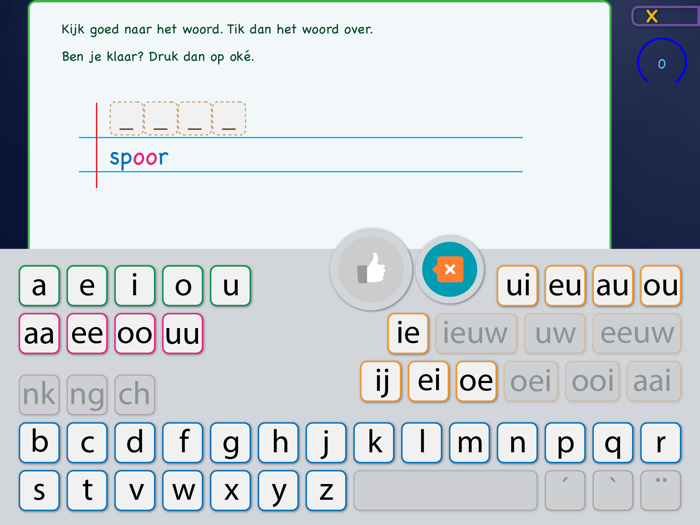Click the greyed 'eeuw' key

(x=637, y=333)
